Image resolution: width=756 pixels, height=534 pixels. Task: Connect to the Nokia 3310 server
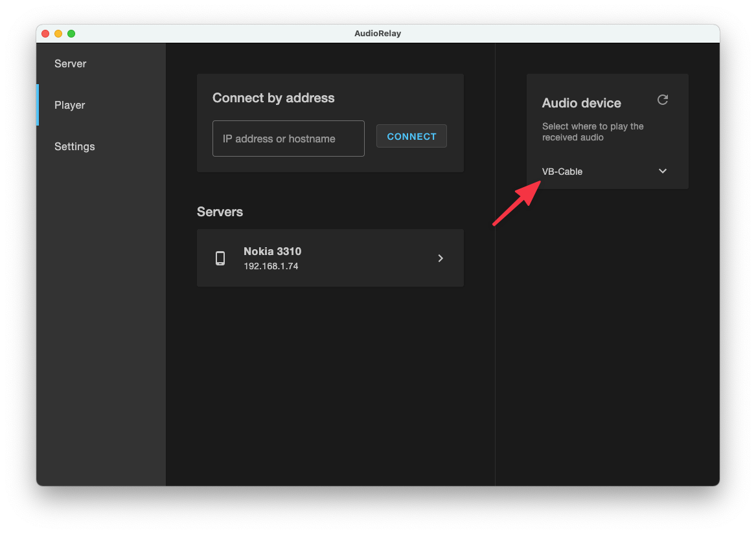click(x=330, y=258)
